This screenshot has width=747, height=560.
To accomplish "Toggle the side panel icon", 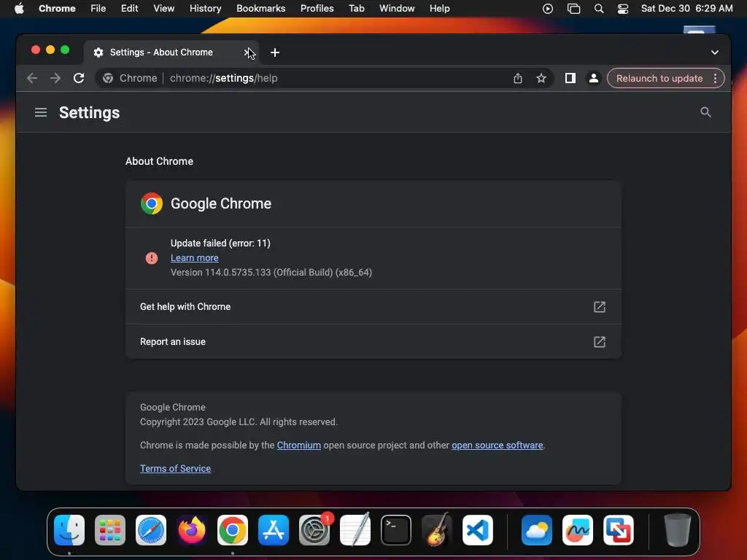I will pyautogui.click(x=570, y=78).
